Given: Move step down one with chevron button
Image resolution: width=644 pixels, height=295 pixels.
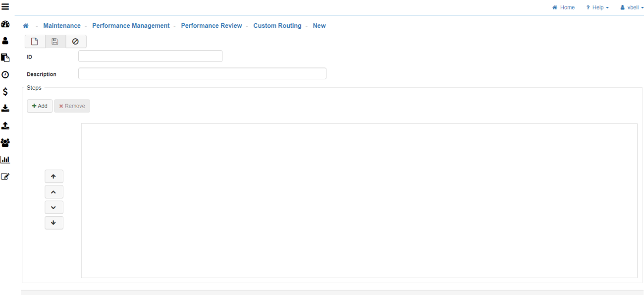Looking at the screenshot, I should coord(54,207).
